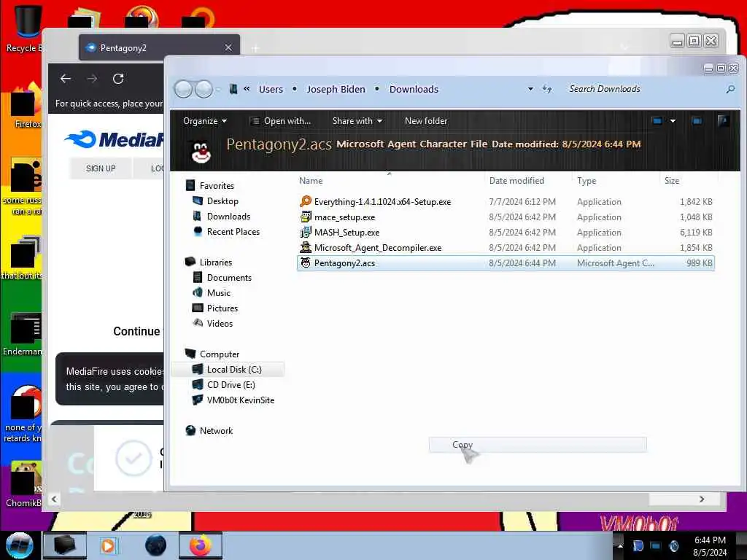Click browser scrollbar right arrow
Viewport: 747px width, 560px height.
click(701, 499)
